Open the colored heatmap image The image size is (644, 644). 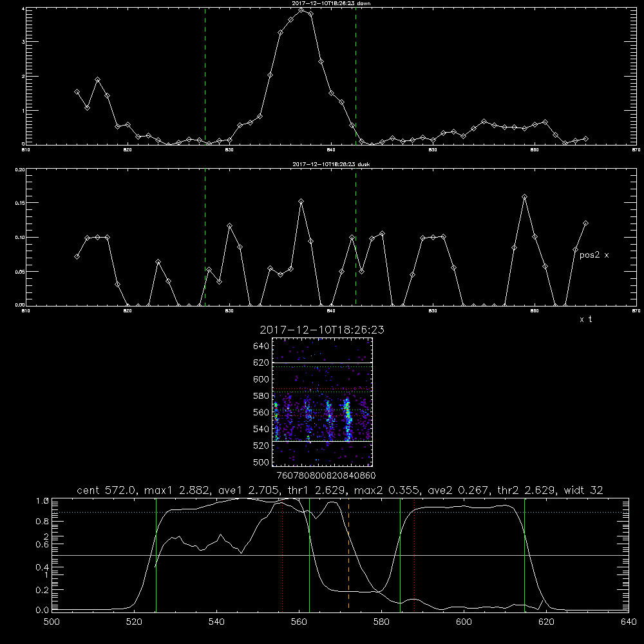(322, 402)
